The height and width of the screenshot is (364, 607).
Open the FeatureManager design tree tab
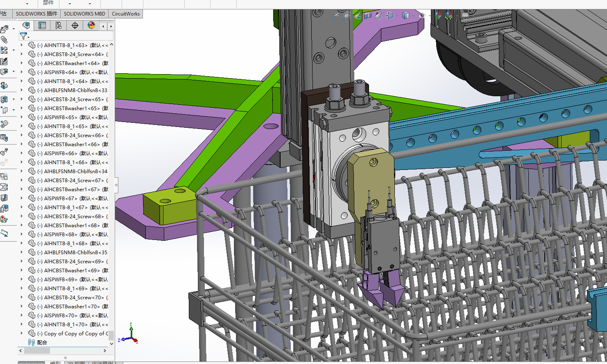(x=26, y=25)
